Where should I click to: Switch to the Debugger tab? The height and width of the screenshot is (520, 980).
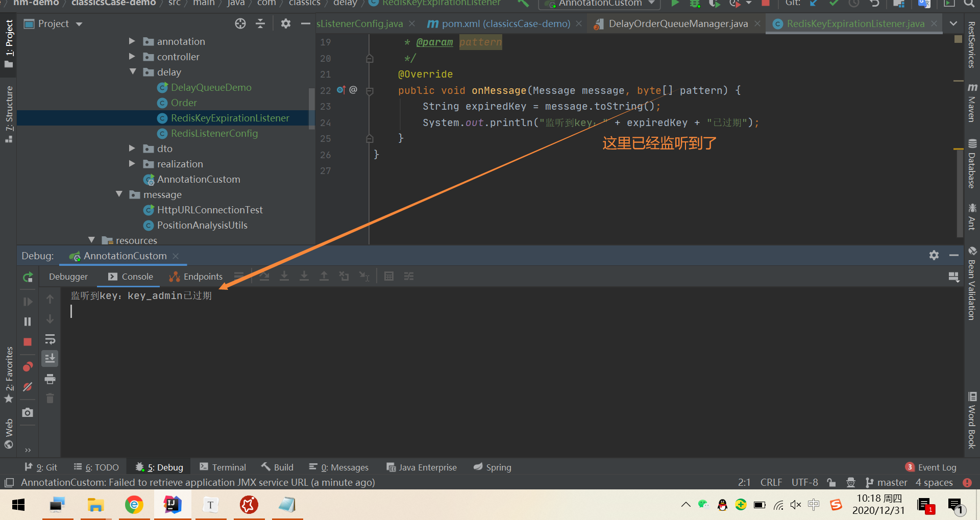point(68,276)
